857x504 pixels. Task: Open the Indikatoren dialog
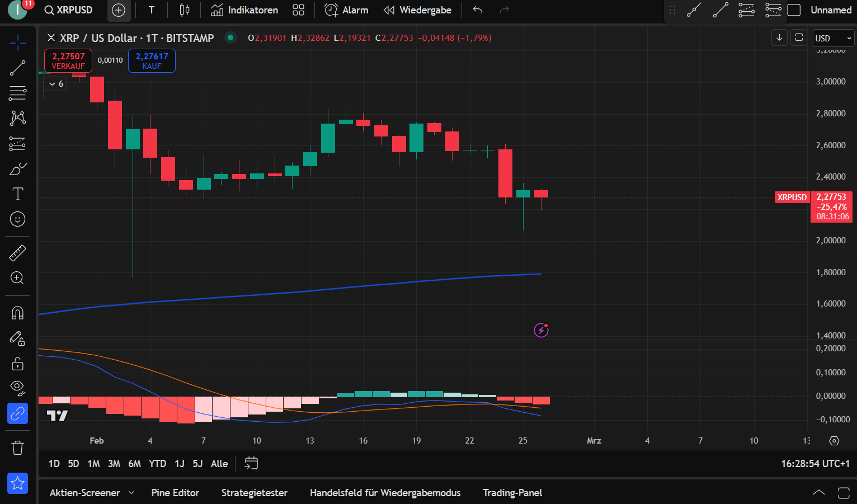coord(244,10)
